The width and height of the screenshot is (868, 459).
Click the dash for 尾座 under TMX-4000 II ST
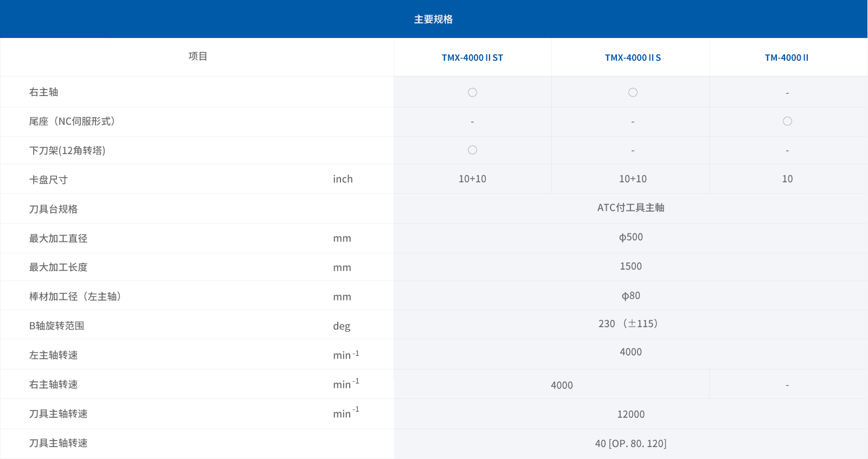(x=472, y=122)
